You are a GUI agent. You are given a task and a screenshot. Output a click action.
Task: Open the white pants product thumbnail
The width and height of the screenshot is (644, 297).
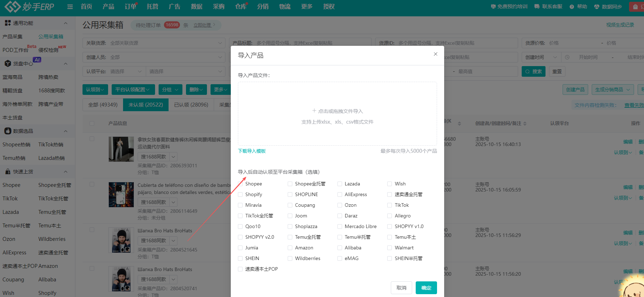[x=121, y=149]
